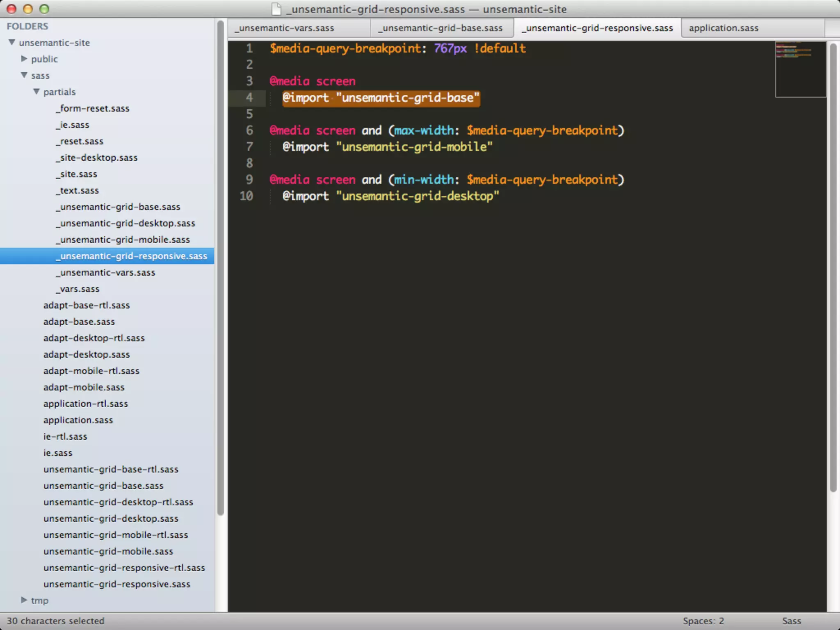Select _vars.sass in partials folder
This screenshot has height=630, width=840.
point(78,289)
